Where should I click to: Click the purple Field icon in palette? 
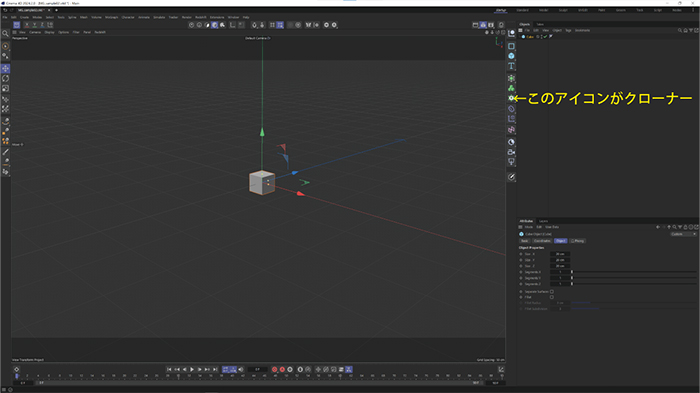pos(511,119)
